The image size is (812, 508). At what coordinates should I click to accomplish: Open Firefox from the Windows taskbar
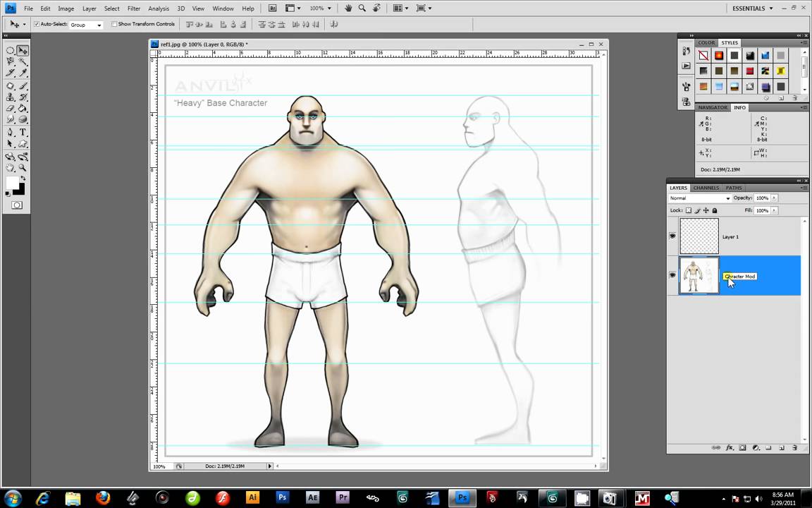pyautogui.click(x=102, y=498)
